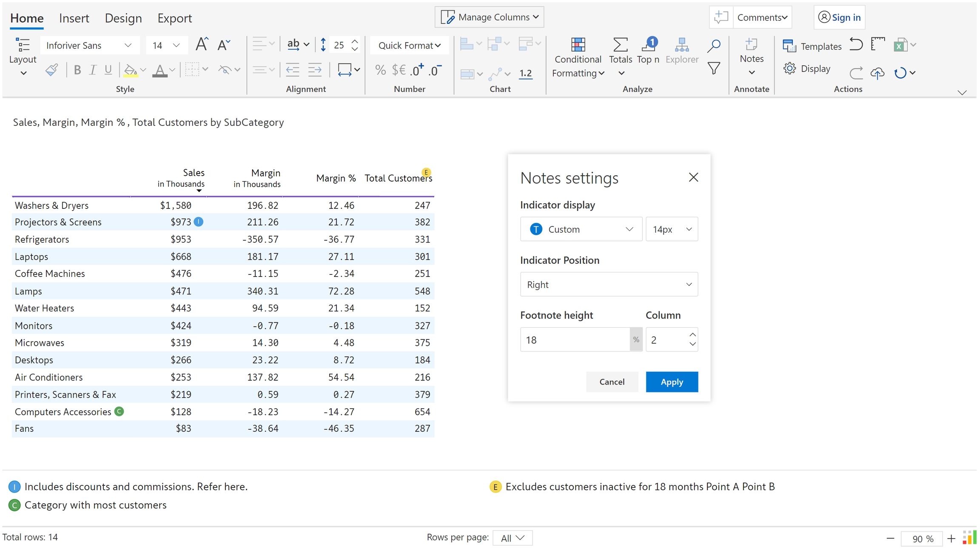Image resolution: width=980 pixels, height=550 pixels.
Task: Toggle underline text formatting
Action: pos(108,70)
